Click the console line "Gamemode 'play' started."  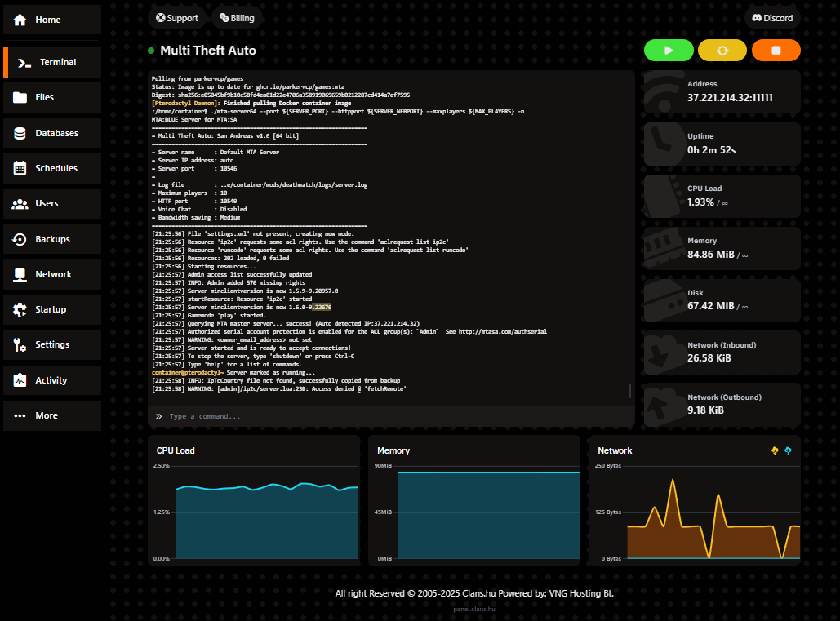(227, 315)
